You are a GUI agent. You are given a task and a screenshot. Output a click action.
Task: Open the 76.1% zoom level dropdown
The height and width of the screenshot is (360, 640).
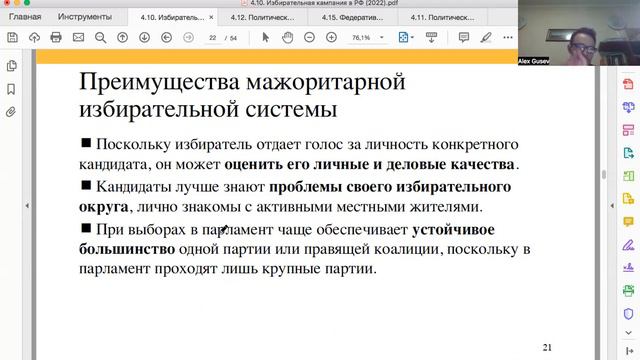coord(382,38)
